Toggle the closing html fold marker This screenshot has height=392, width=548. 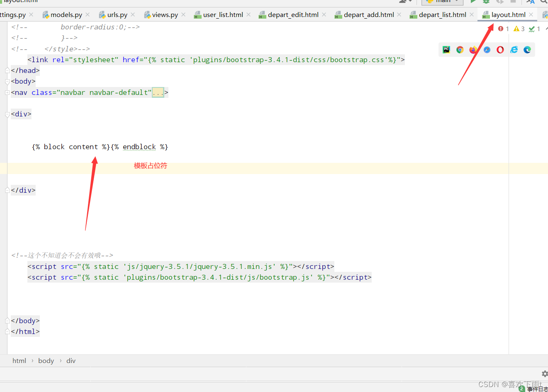(7, 332)
